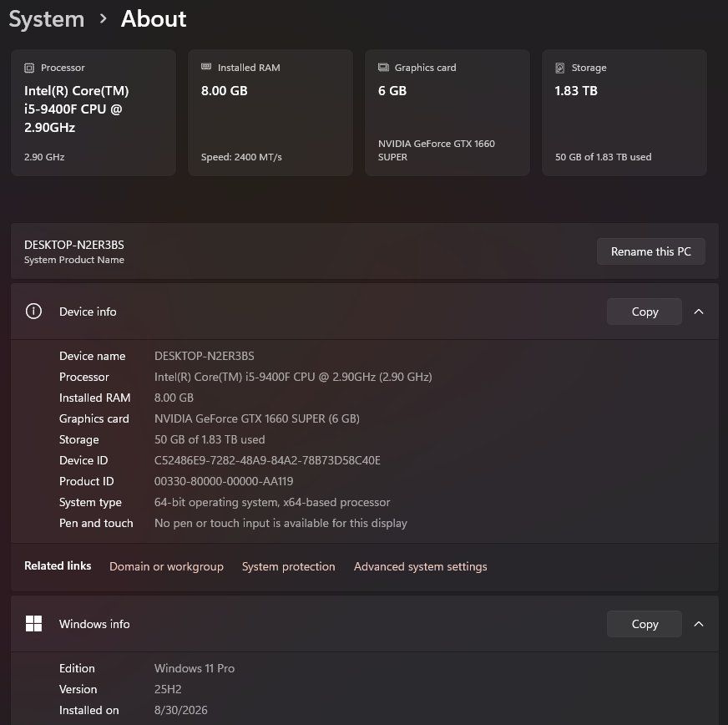
Task: Click the Windows 11 Pro edition value
Action: [194, 668]
